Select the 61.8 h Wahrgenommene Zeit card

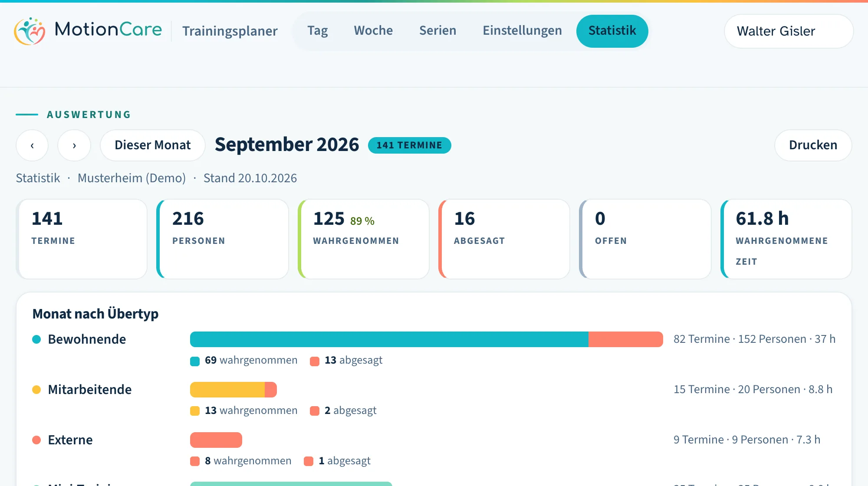(x=786, y=239)
